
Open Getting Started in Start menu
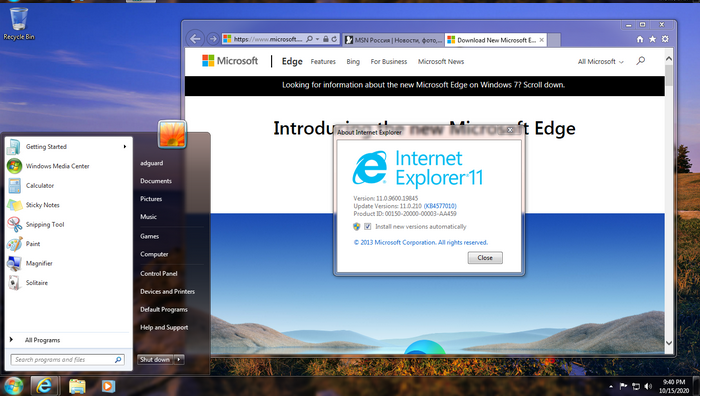point(68,147)
